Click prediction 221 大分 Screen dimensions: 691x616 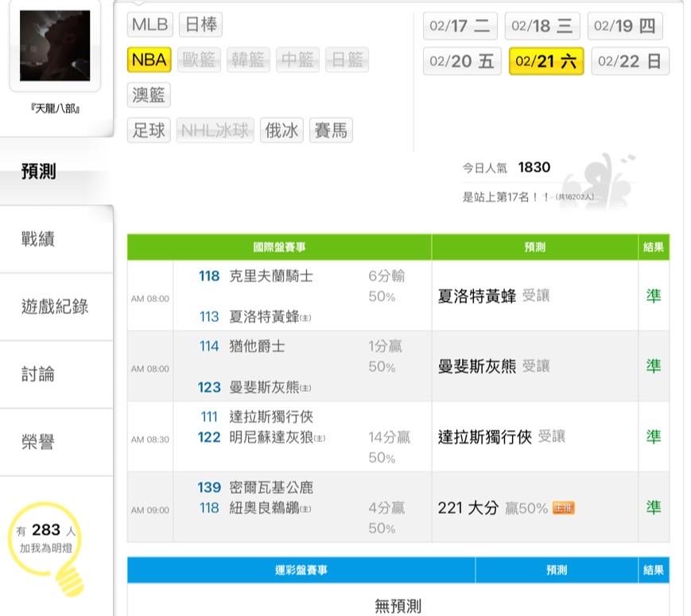point(468,508)
